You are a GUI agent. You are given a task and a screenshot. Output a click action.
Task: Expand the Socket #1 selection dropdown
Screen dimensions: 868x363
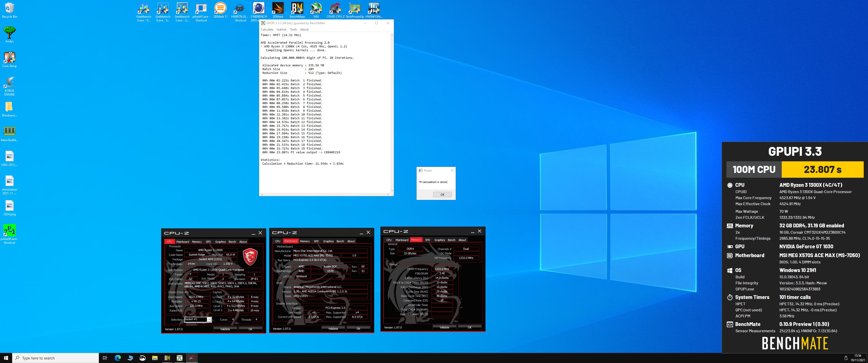point(209,320)
